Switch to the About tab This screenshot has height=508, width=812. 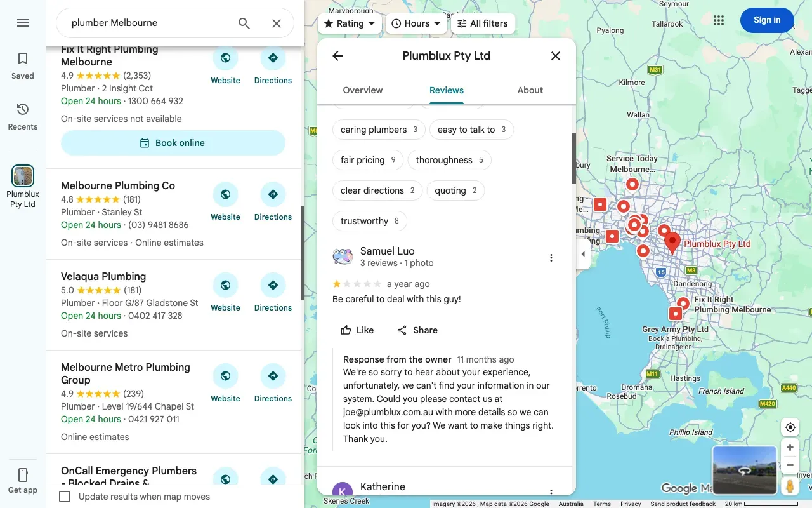coord(530,90)
